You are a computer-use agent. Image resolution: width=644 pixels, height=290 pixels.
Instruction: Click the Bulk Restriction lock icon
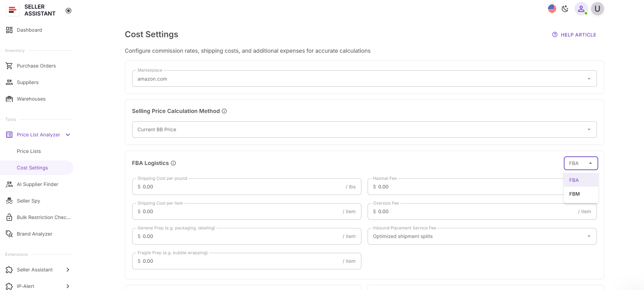tap(9, 217)
